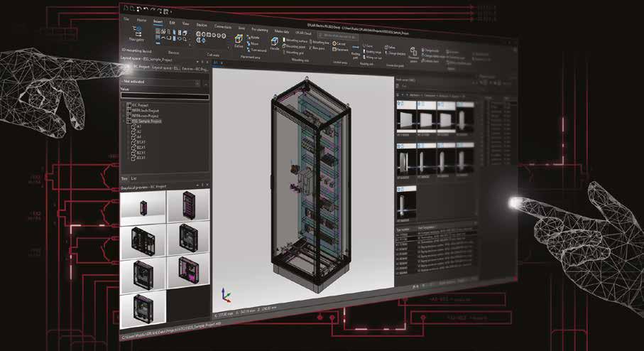The image size is (644, 351).
Task: Open the Navigators icon in the ribbon
Action: click(x=136, y=33)
